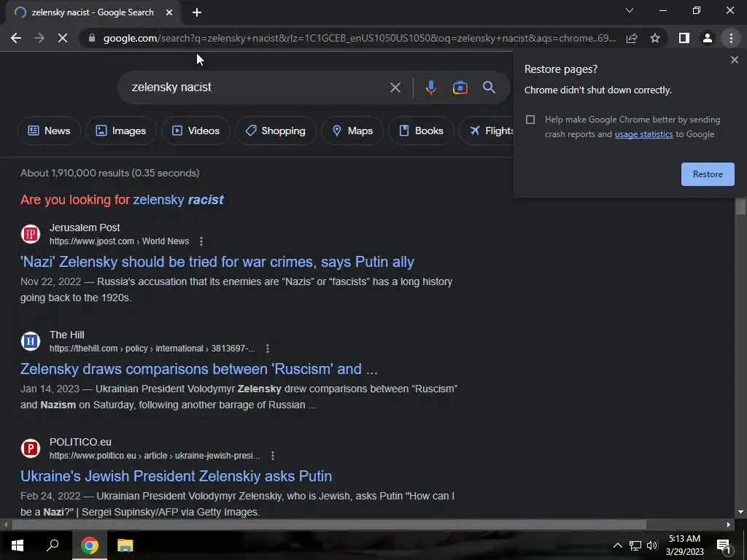Open File Explorer from taskbar

(125, 545)
